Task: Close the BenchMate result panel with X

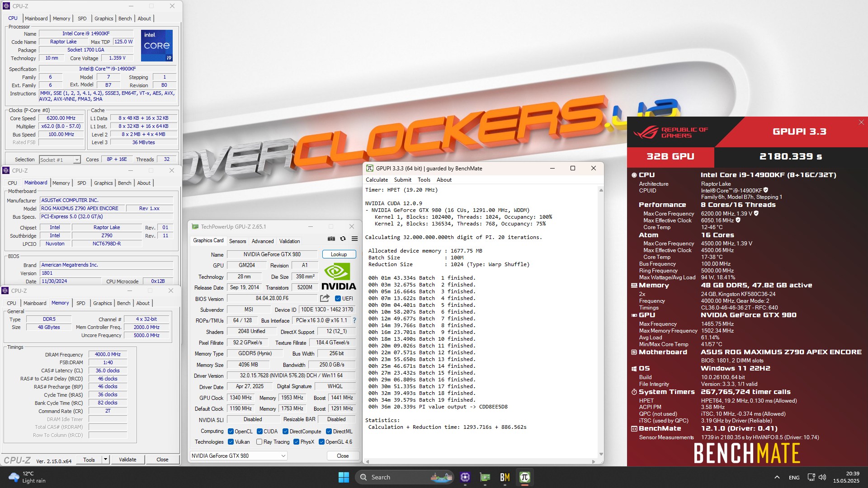Action: point(861,122)
